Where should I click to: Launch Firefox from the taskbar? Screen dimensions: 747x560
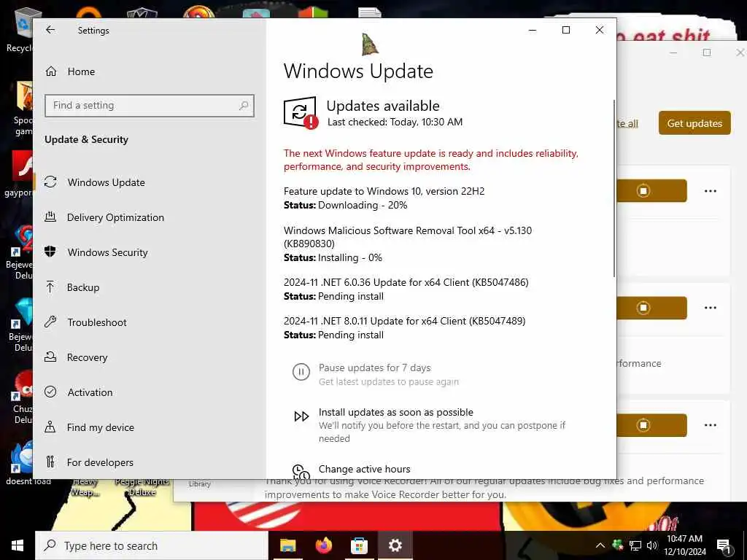pyautogui.click(x=324, y=545)
